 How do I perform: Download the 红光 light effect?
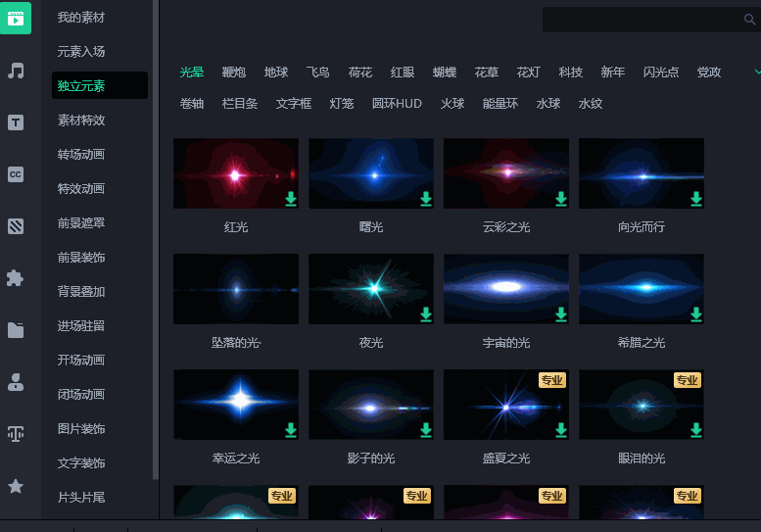point(291,199)
